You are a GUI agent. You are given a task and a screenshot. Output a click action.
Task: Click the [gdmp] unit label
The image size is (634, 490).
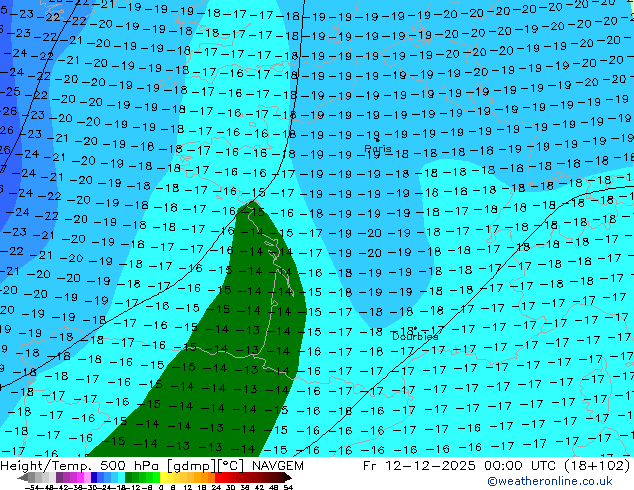tap(191, 466)
